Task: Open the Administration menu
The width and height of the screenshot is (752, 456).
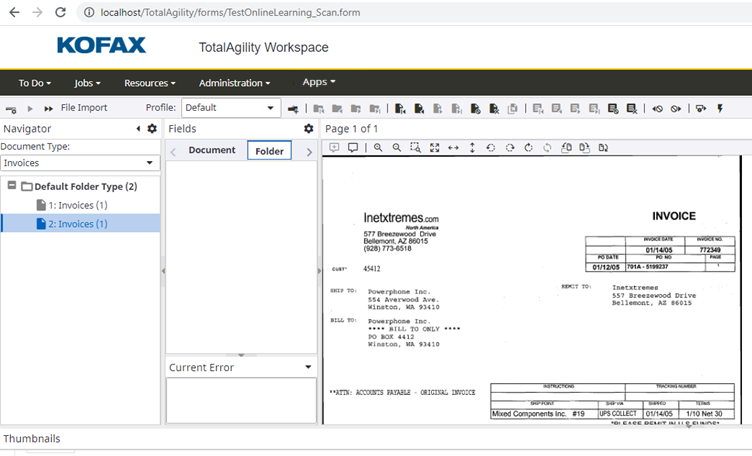Action: pos(234,83)
